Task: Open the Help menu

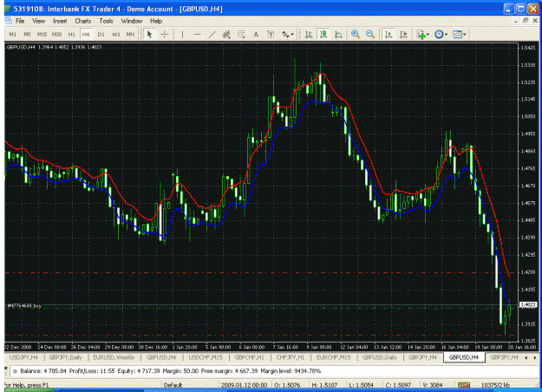Action: (156, 21)
